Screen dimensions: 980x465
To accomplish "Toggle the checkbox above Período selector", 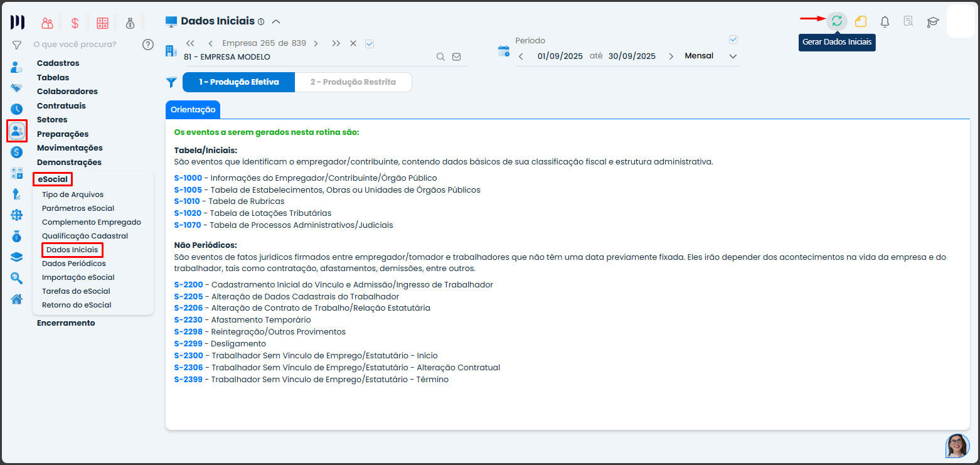I will [x=733, y=40].
